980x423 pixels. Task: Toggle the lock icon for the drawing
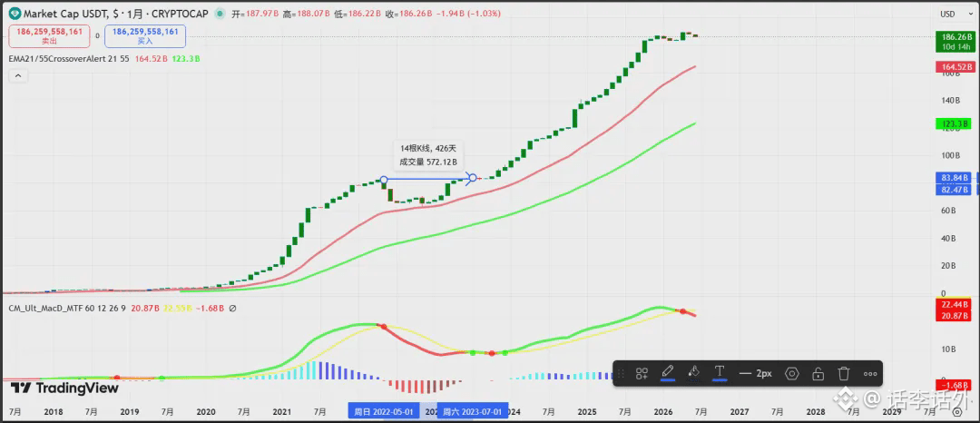tap(818, 374)
